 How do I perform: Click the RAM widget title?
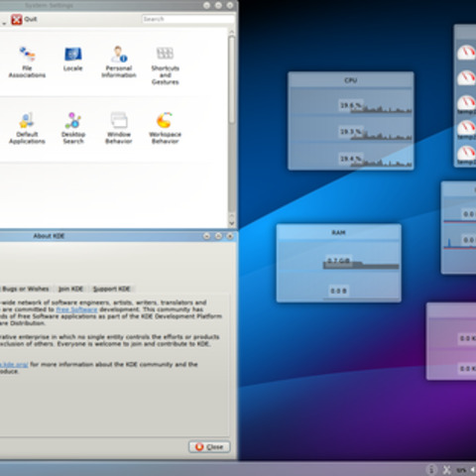click(338, 233)
